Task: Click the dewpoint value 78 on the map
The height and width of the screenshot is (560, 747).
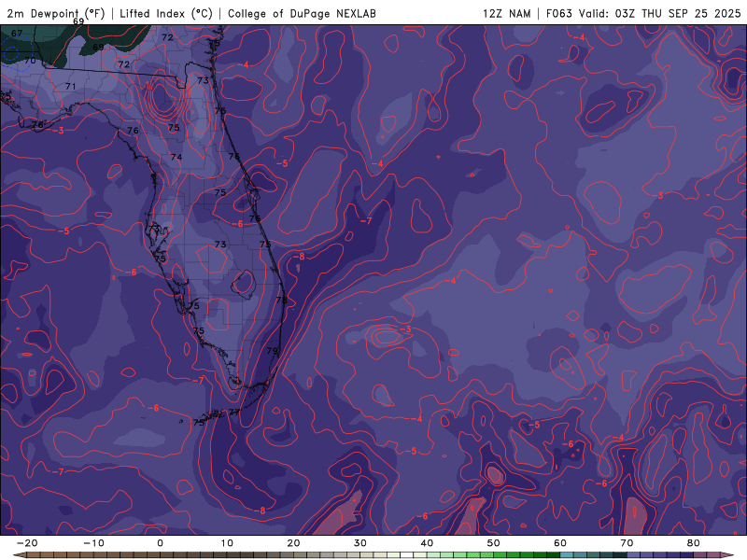Action: 282,301
